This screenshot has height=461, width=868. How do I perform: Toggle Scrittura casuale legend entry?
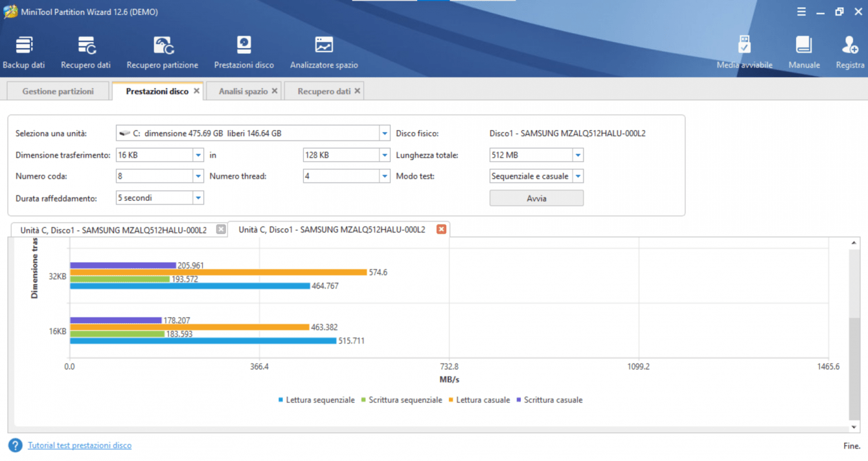click(x=549, y=400)
